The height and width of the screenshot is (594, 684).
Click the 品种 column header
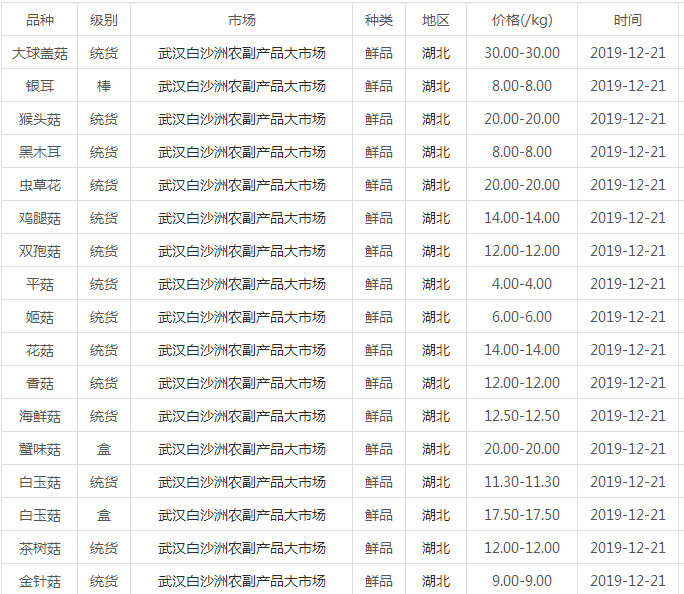click(x=40, y=20)
